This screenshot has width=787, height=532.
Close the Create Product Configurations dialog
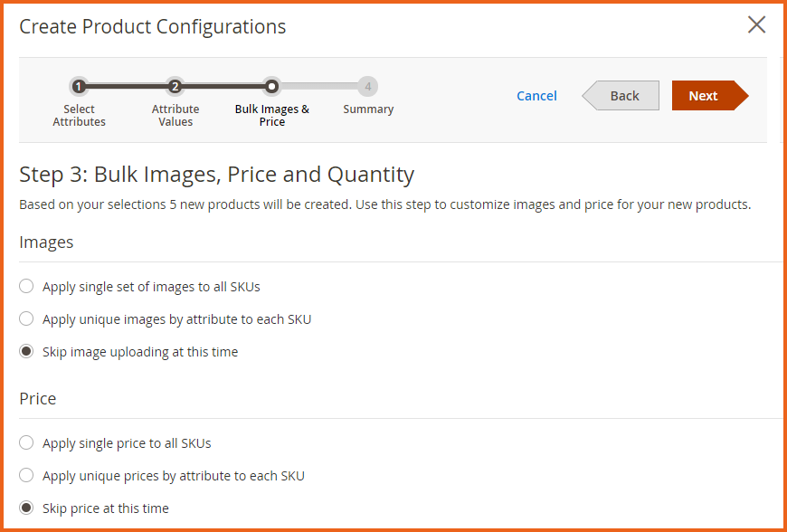point(756,25)
